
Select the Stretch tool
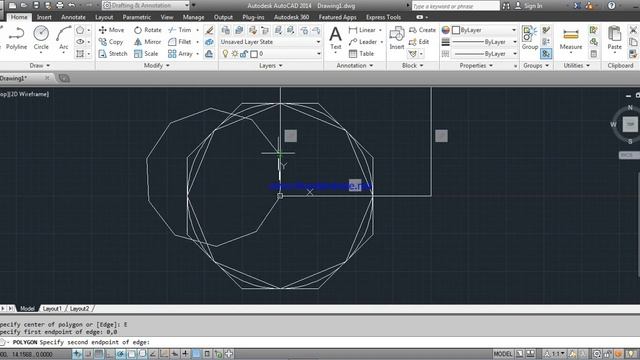(113, 53)
